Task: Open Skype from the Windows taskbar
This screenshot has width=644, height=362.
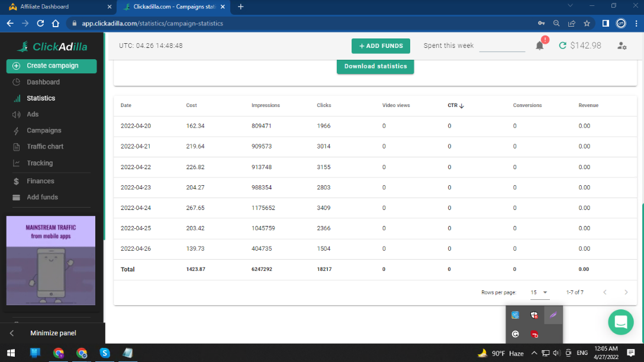Action: [x=105, y=353]
